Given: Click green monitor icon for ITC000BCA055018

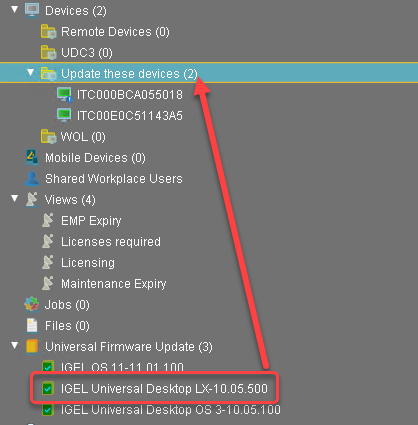Looking at the screenshot, I should (x=64, y=95).
